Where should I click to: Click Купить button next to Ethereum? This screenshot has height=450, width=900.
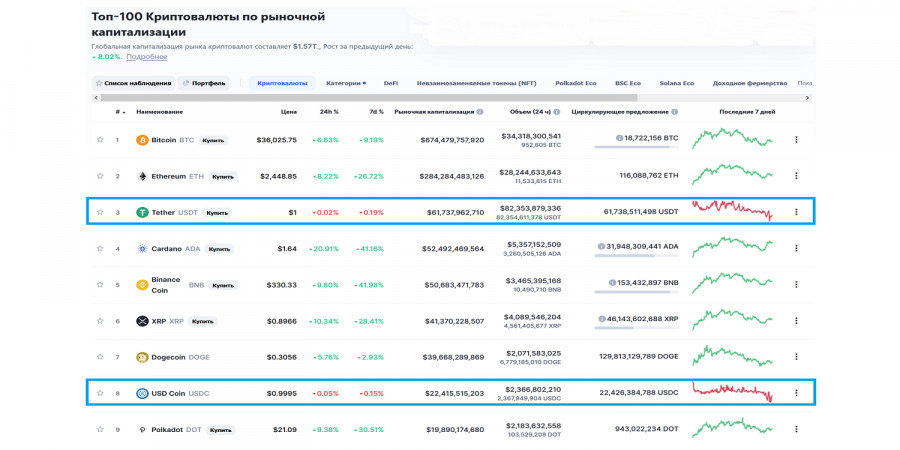pos(223,176)
